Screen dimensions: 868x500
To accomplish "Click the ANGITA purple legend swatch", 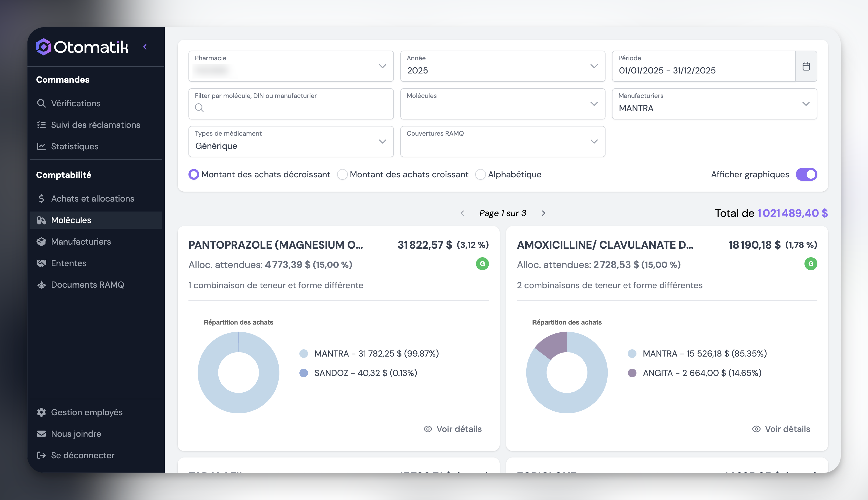I will tap(632, 373).
